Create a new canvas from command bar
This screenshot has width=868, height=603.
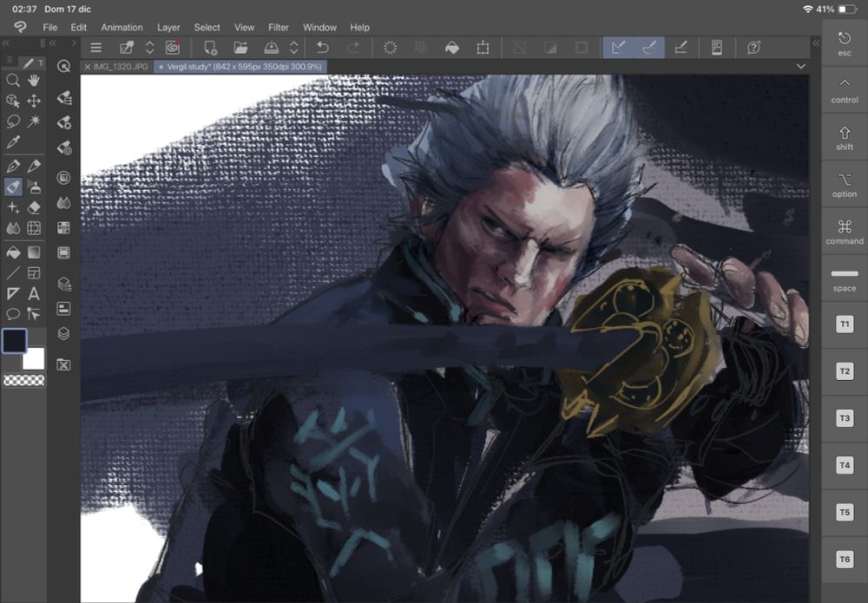(210, 48)
